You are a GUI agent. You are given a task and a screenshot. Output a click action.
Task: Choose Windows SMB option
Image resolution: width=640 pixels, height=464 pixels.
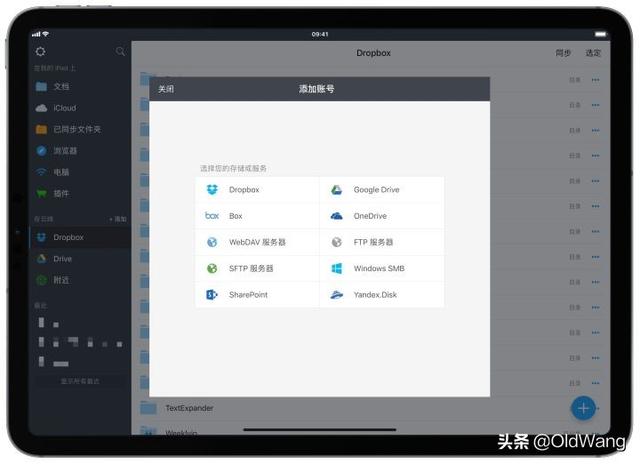pos(382,268)
